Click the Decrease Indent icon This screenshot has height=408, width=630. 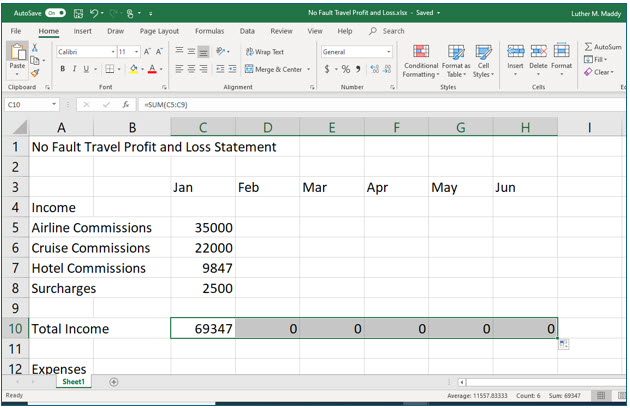click(x=220, y=69)
